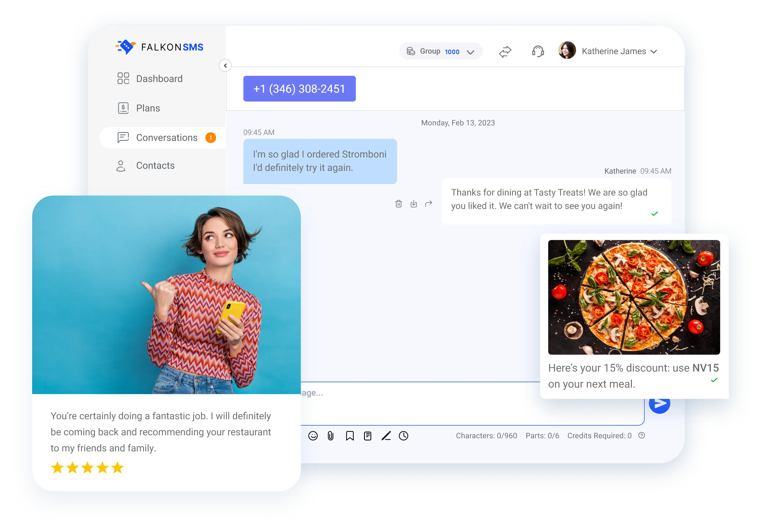Attach a file using the paperclip icon
Viewport: 761px width, 532px height.
(330, 436)
